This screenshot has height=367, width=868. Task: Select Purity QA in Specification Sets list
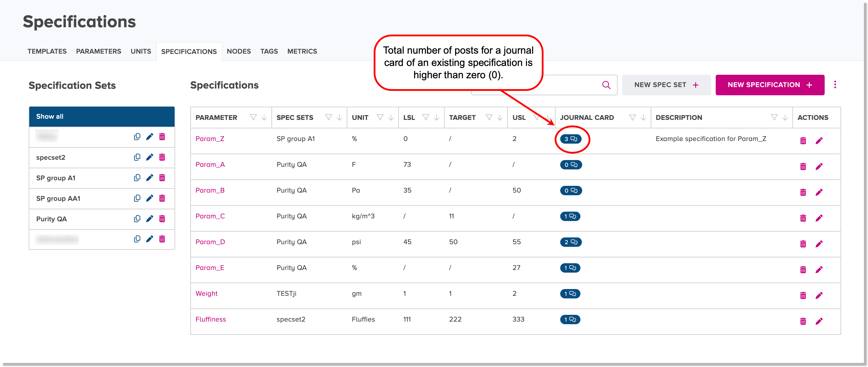coord(52,219)
